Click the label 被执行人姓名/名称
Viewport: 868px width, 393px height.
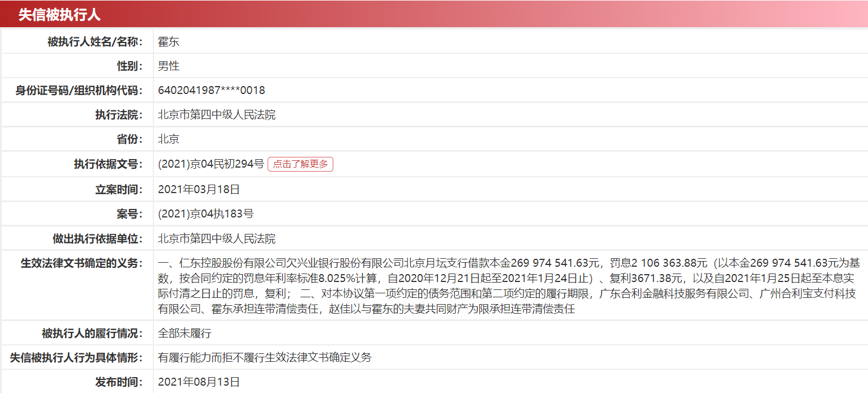(x=95, y=41)
